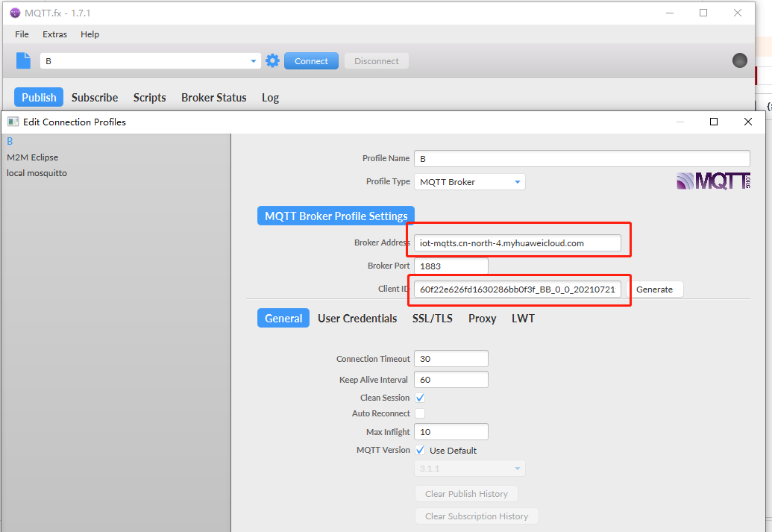The height and width of the screenshot is (532, 772).
Task: Open the profile selection dropdown showing B
Action: coord(150,61)
